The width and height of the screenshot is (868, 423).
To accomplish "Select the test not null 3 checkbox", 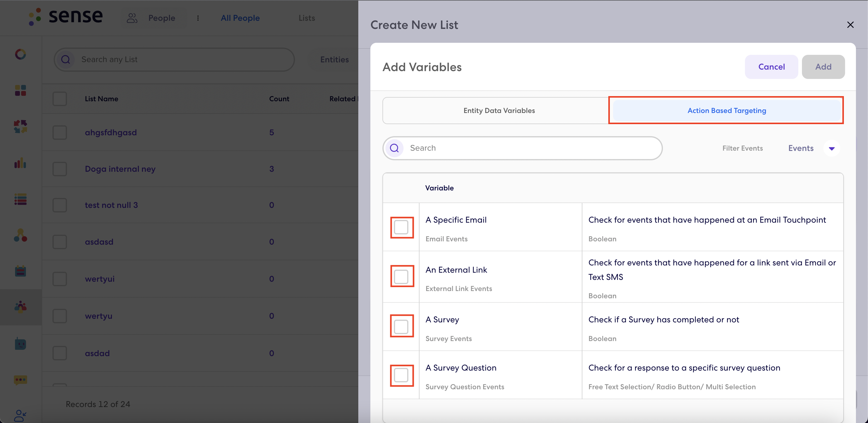I will coord(60,205).
